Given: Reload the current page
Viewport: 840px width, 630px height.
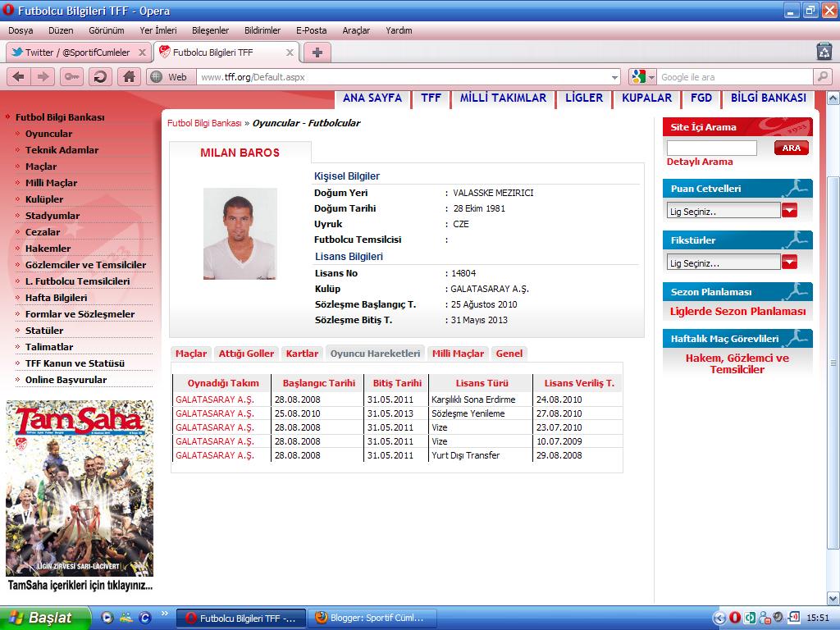Looking at the screenshot, I should (100, 77).
